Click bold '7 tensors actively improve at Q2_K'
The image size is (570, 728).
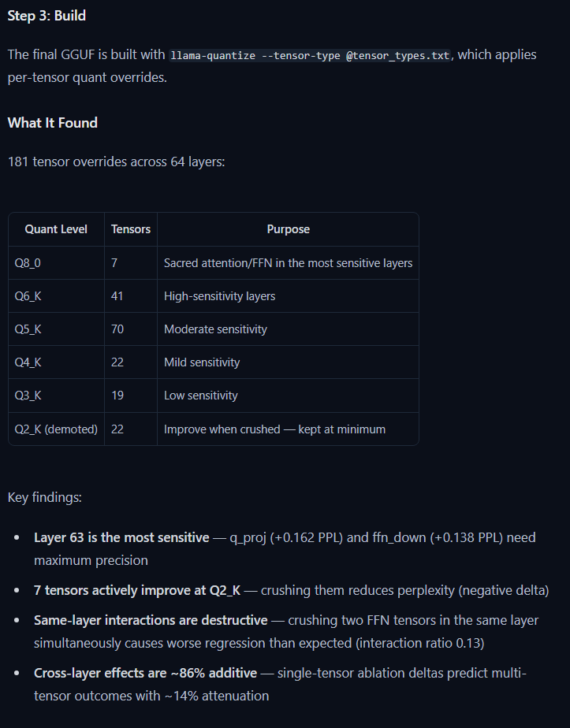[137, 591]
